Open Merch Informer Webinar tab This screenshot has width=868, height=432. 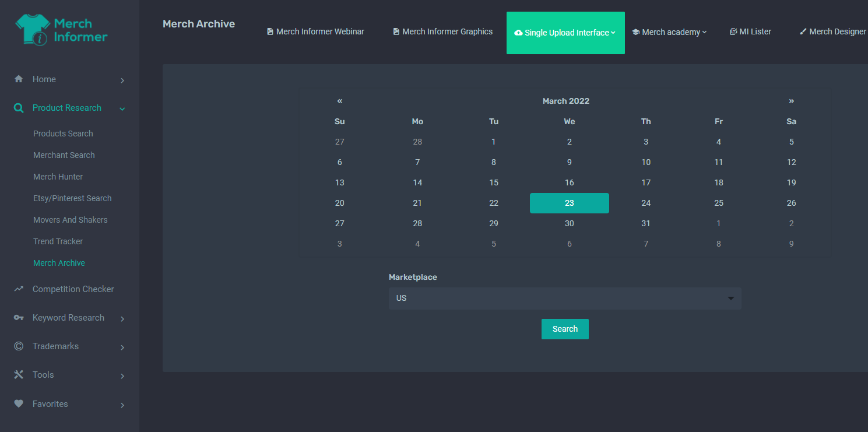click(315, 31)
